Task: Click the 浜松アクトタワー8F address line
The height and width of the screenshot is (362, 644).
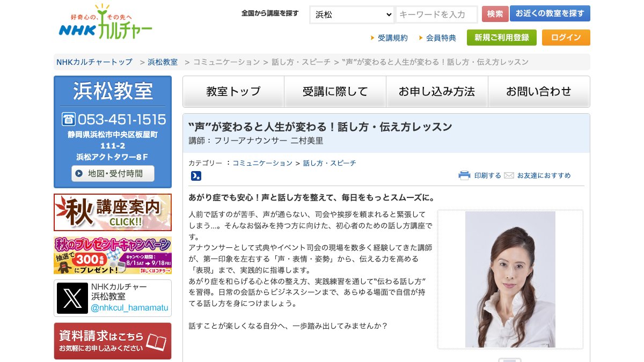Action: [x=112, y=157]
